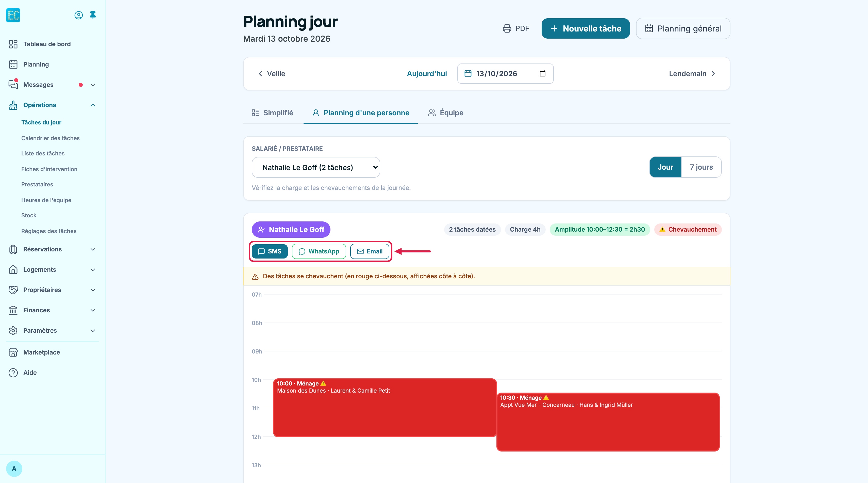Open Fiches d'intervention
Viewport: 868px width, 483px height.
point(49,169)
